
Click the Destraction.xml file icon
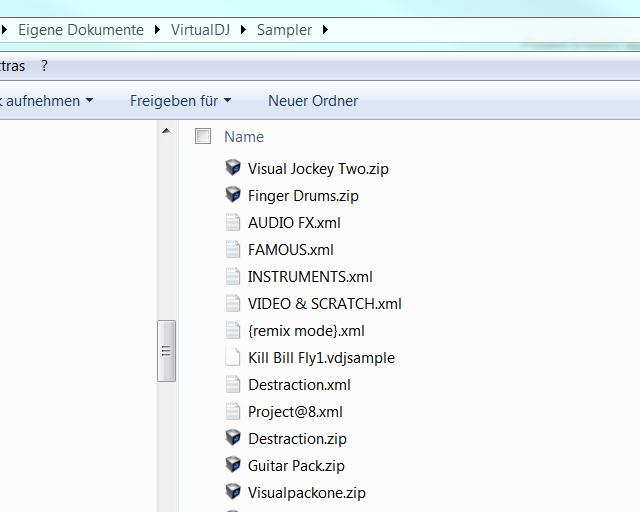[x=233, y=384]
